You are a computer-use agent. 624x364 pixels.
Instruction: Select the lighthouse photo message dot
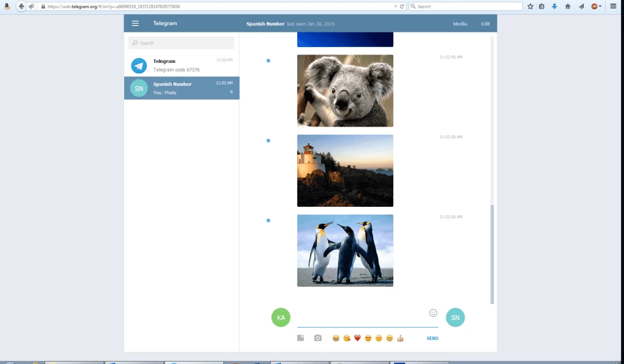click(268, 141)
